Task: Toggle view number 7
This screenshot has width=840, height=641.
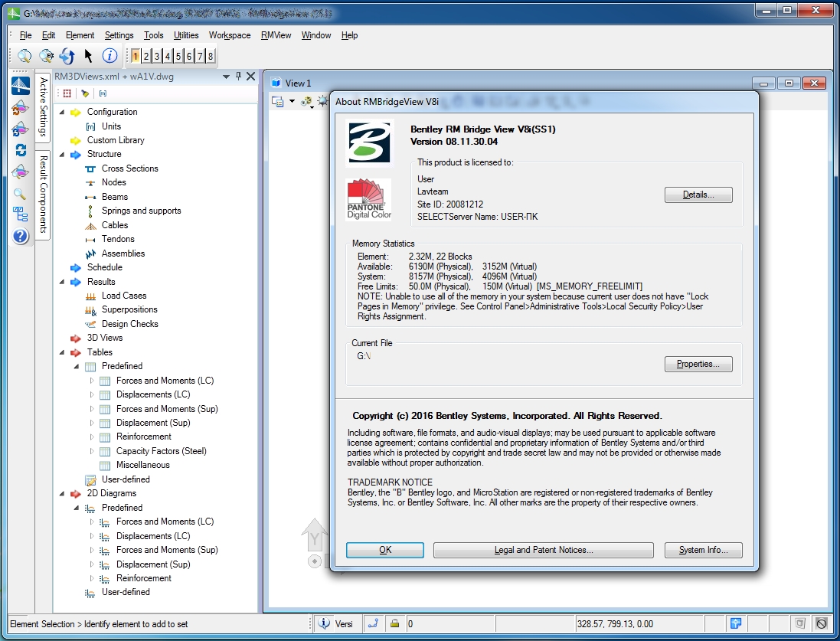Action: tap(200, 56)
